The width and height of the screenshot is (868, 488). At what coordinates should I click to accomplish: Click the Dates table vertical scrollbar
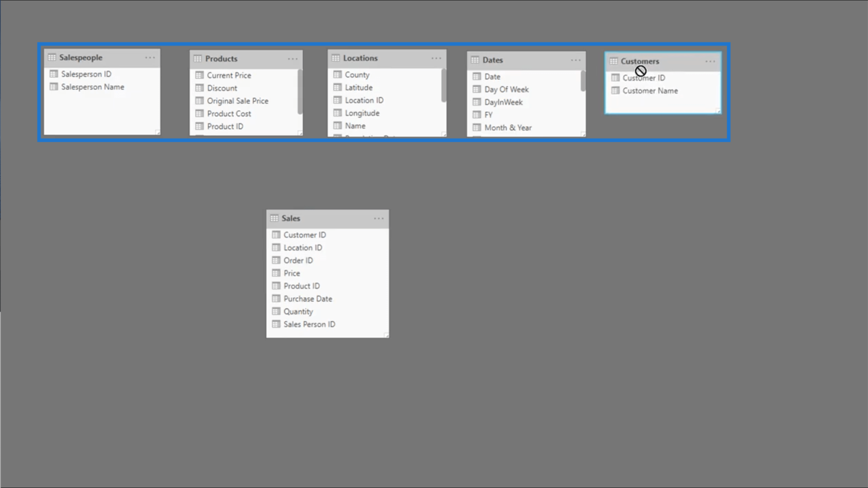583,81
